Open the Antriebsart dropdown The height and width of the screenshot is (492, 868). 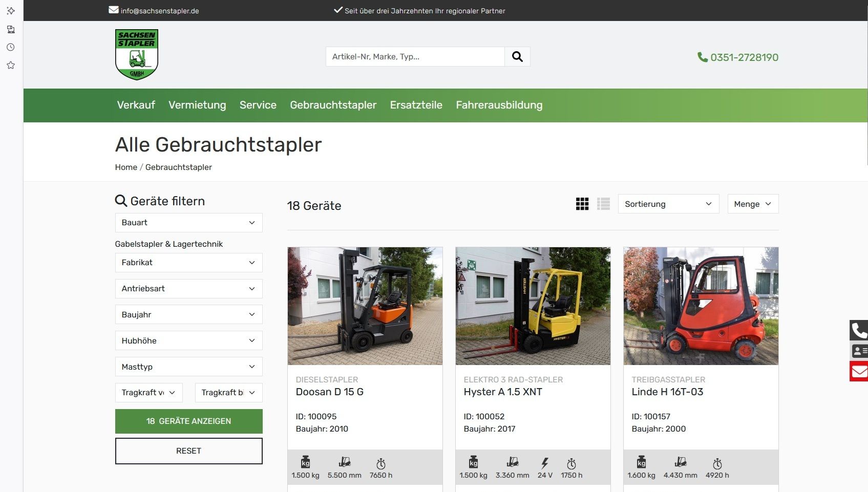[188, 289]
